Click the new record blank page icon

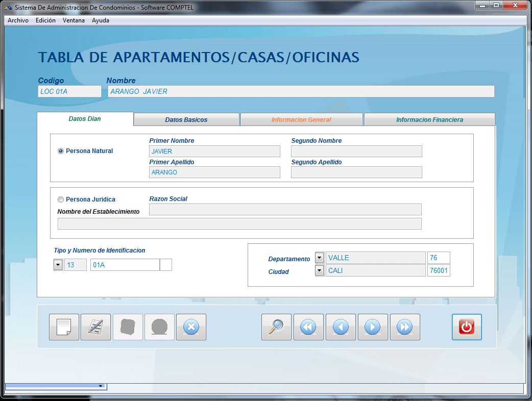click(x=64, y=327)
